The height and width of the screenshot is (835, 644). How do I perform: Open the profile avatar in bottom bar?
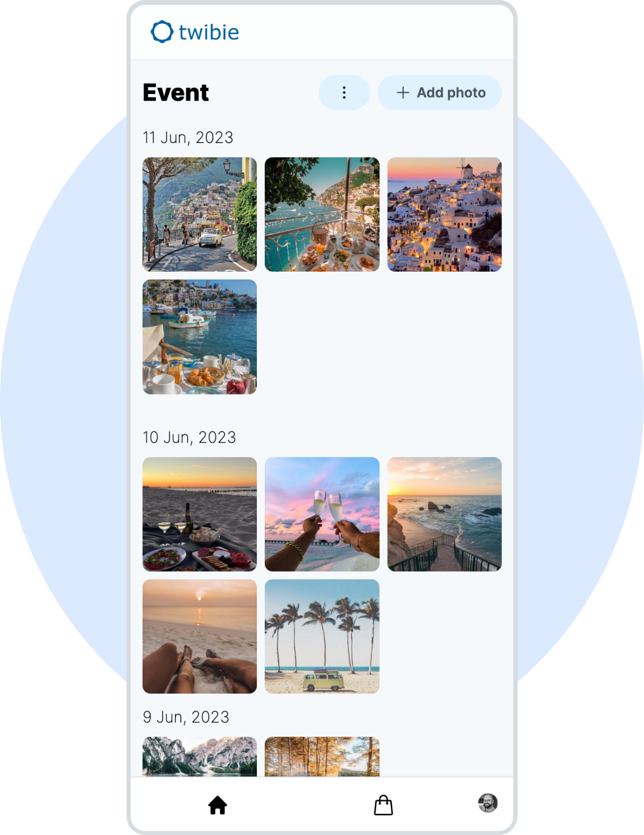click(488, 803)
